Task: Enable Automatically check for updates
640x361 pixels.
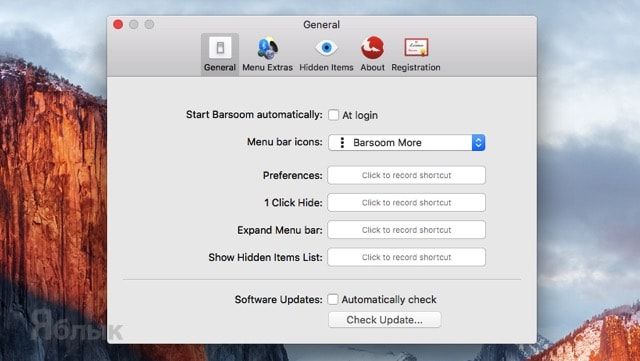Action: coord(333,299)
